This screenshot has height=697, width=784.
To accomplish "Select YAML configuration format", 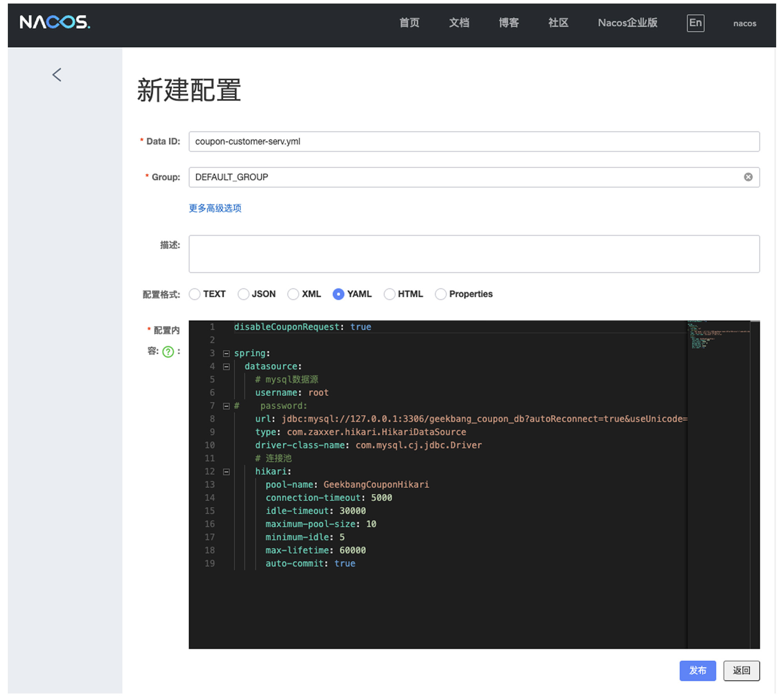I will (x=338, y=294).
